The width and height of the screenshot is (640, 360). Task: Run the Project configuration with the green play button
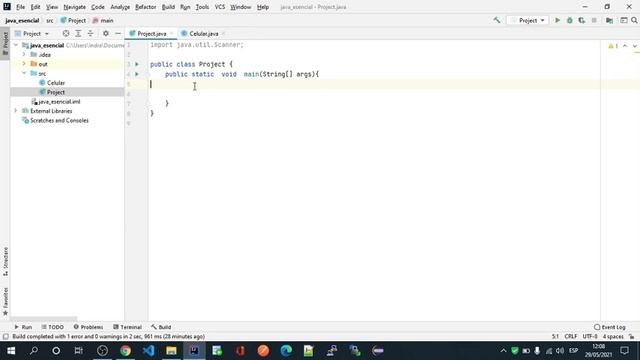557,20
